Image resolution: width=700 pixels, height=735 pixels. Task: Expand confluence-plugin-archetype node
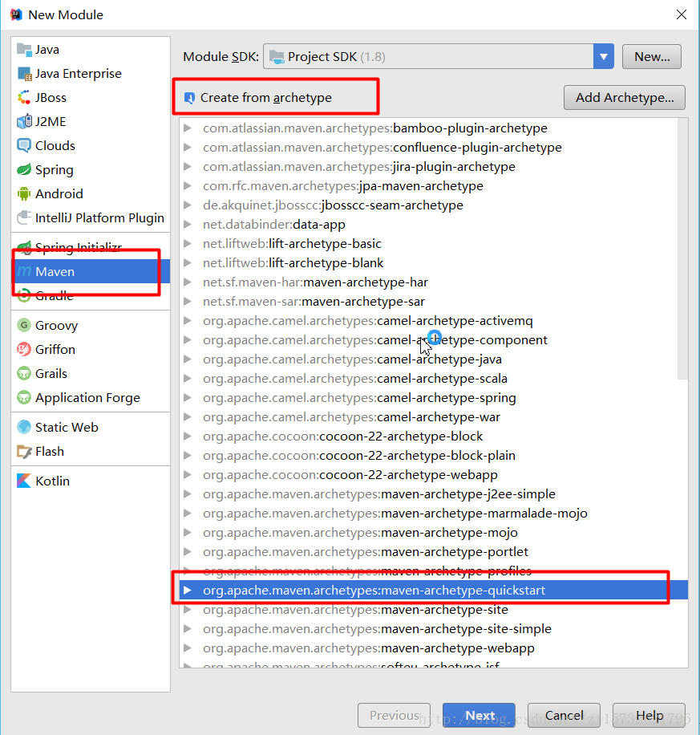coord(188,147)
